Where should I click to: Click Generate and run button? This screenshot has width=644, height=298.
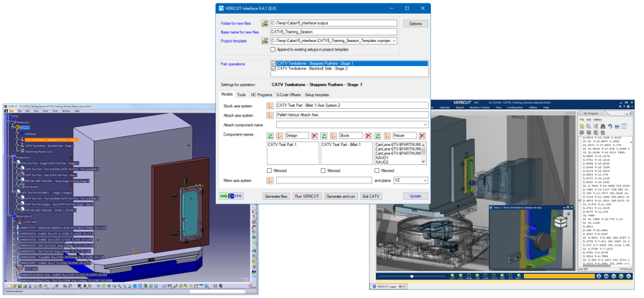[341, 196]
